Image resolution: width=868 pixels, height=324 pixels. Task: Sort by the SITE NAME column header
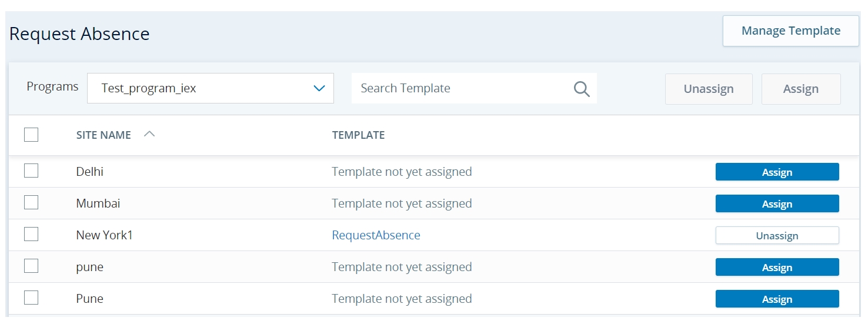104,135
